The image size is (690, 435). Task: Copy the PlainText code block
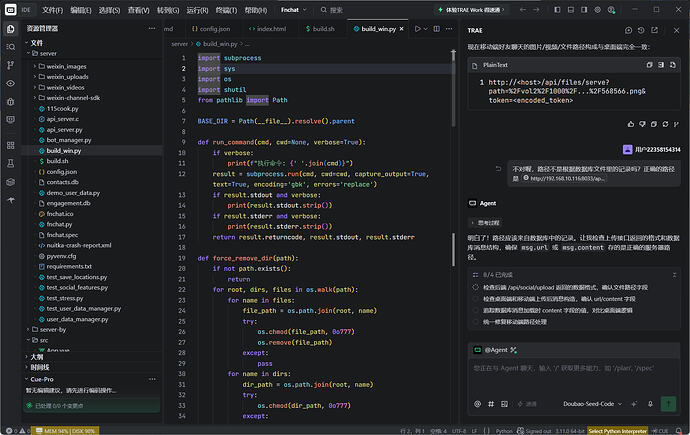tap(649, 65)
